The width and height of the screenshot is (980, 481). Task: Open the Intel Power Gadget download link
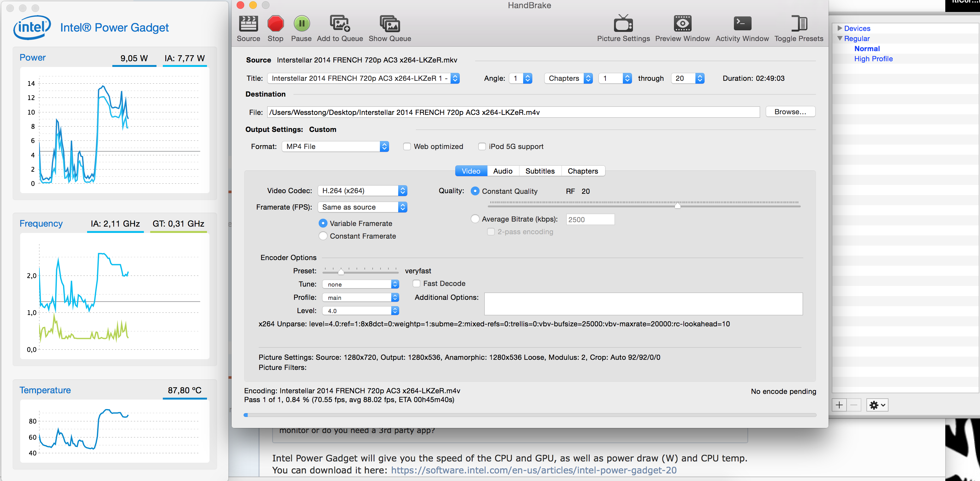click(x=533, y=470)
